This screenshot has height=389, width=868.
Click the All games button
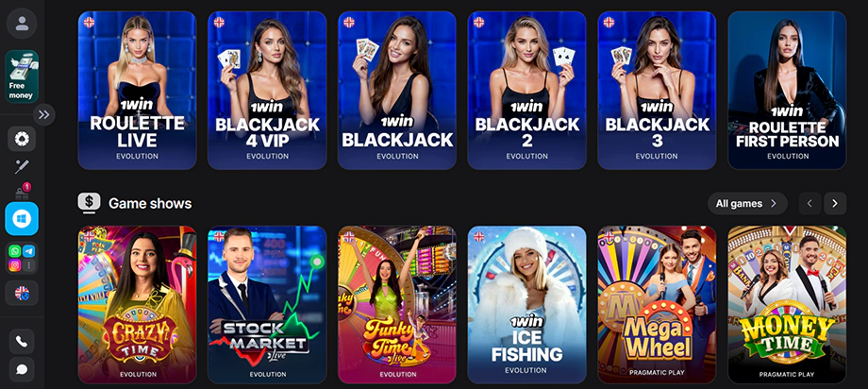[747, 203]
